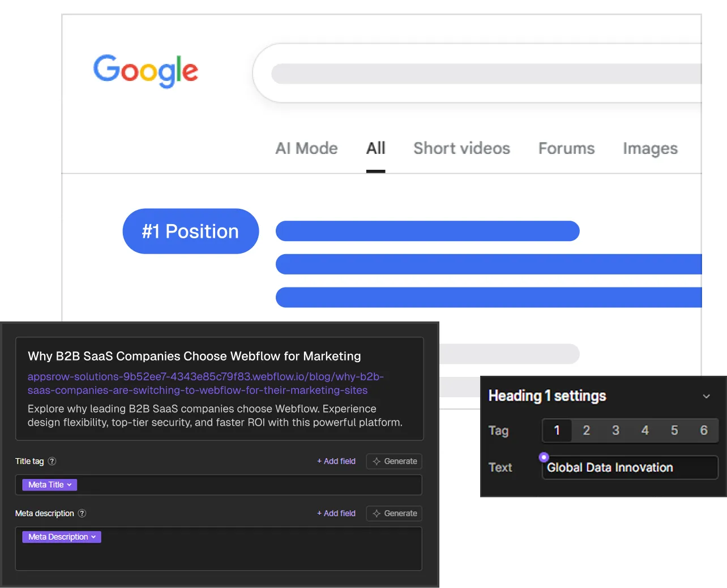Select heading tag 3
Viewport: 727px width, 588px height.
point(615,431)
